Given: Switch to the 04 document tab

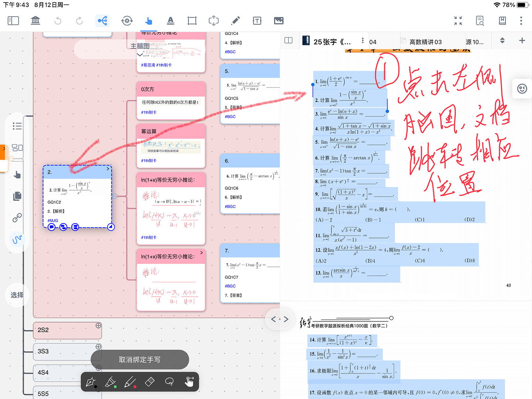Looking at the screenshot, I should click(373, 42).
